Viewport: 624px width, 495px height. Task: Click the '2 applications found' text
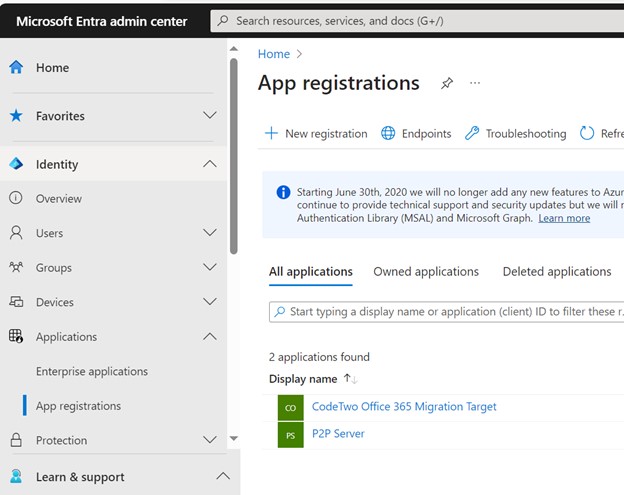[x=319, y=357]
